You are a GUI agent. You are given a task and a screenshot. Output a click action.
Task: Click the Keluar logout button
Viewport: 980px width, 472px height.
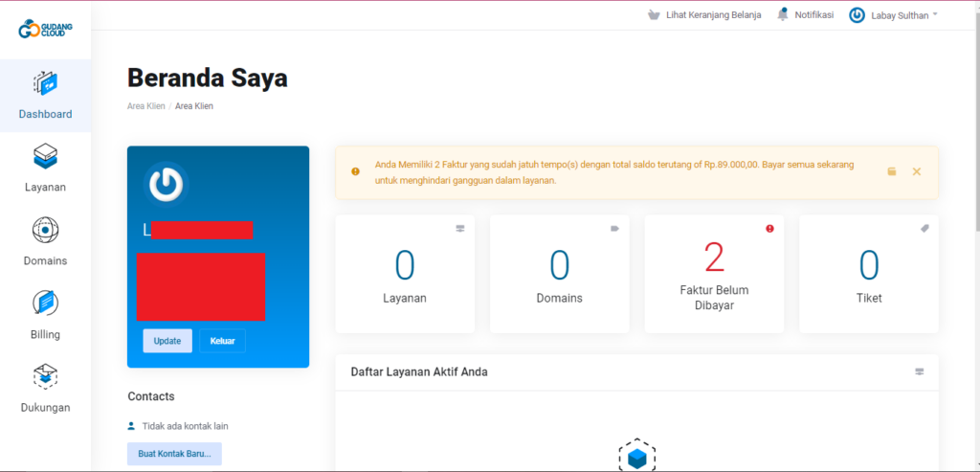(x=222, y=341)
